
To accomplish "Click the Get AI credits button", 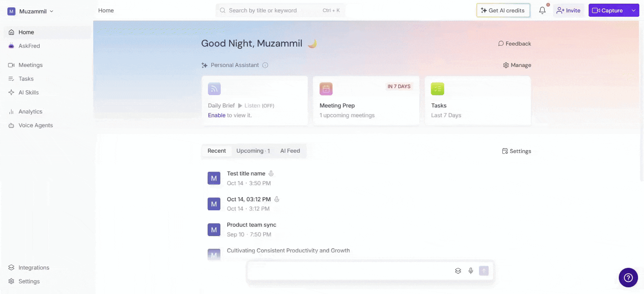I will (x=503, y=10).
